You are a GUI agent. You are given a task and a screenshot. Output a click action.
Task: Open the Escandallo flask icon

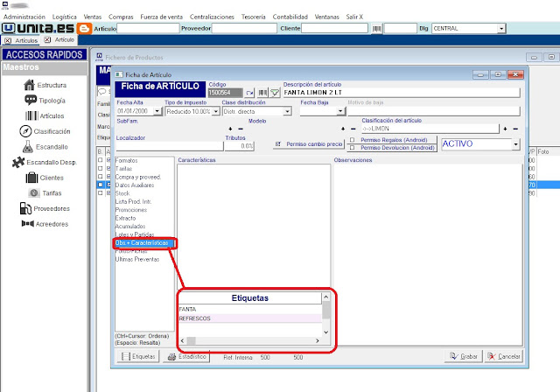pyautogui.click(x=26, y=147)
